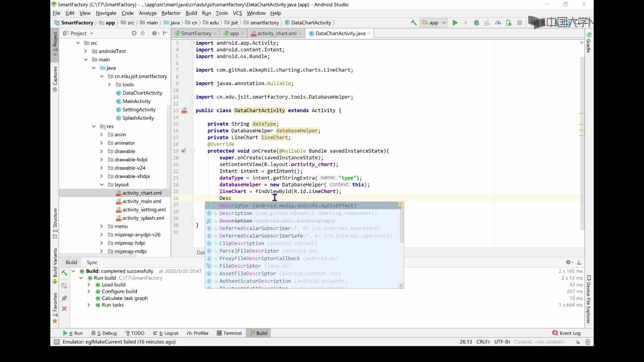Expand the tools package
Image resolution: width=644 pixels, height=362 pixels.
109,84
